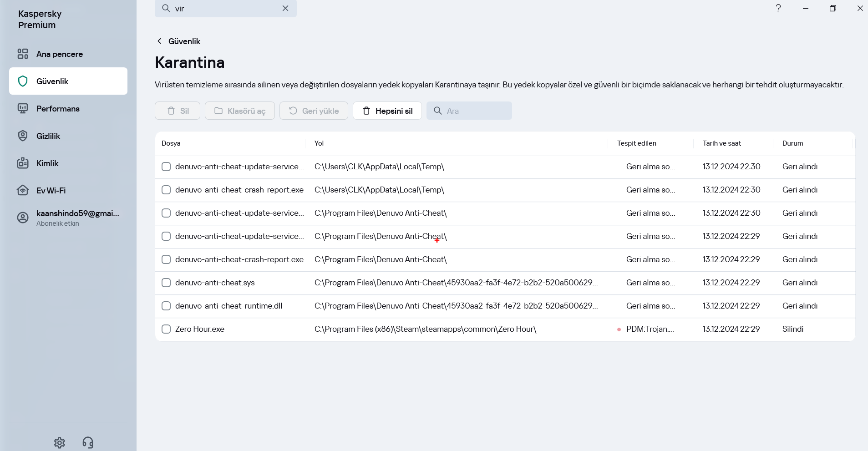
Task: Check the Zero Hour.exe checkbox
Action: click(x=166, y=329)
